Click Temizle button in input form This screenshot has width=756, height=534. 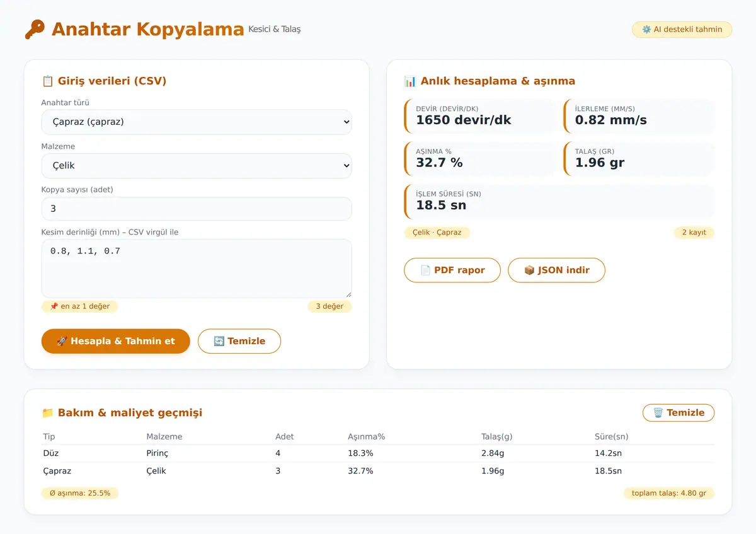(x=239, y=341)
